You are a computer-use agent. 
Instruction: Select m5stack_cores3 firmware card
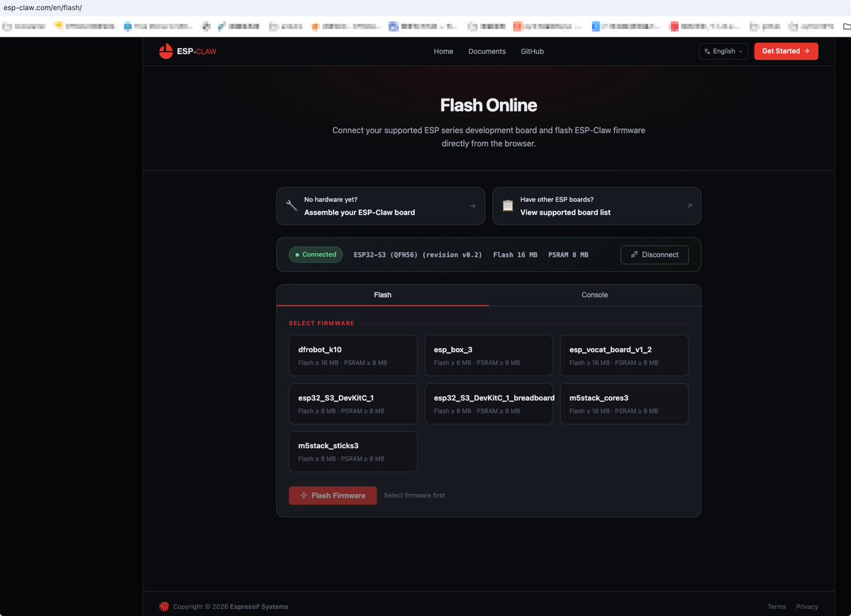[x=624, y=404]
